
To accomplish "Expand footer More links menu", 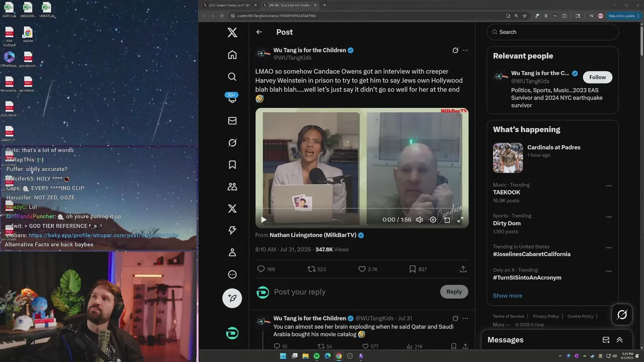I will (501, 325).
